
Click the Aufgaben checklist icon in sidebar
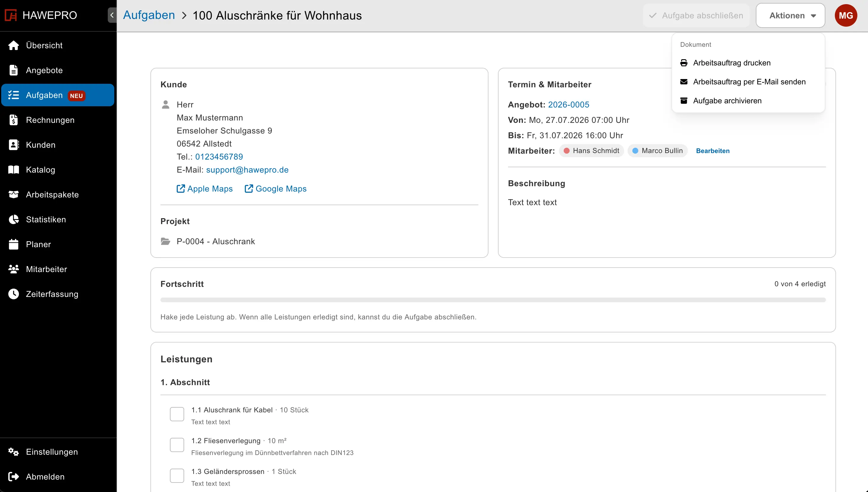tap(14, 95)
